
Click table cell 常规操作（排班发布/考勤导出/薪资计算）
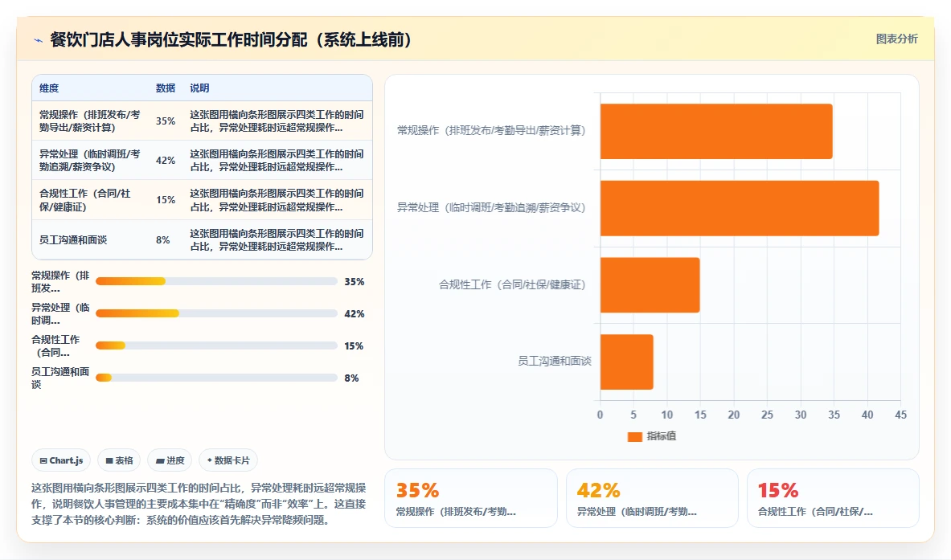pos(90,121)
